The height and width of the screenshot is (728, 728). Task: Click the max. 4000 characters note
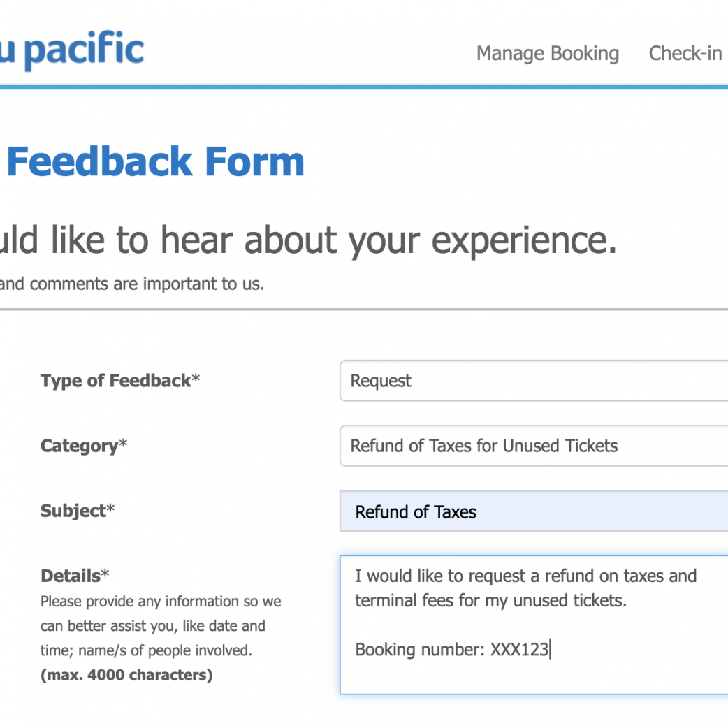click(126, 675)
